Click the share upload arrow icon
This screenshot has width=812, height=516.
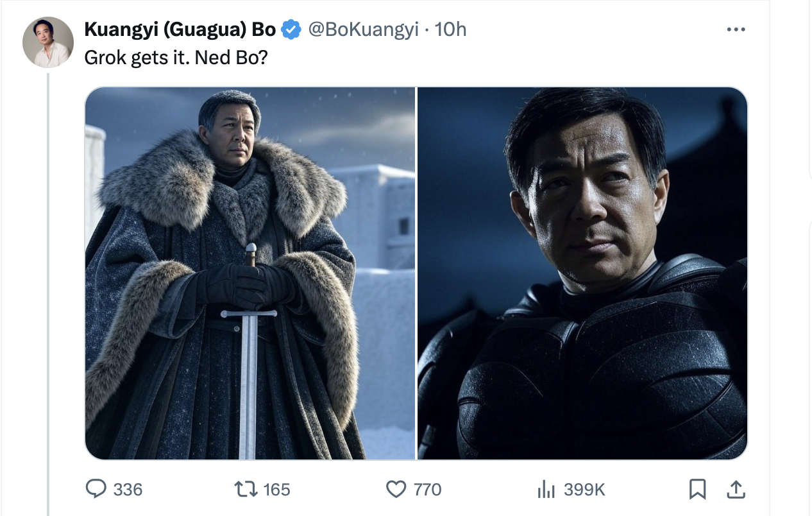[x=734, y=490]
